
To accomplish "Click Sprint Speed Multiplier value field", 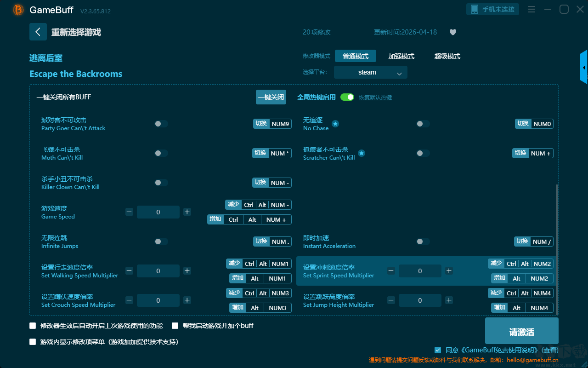I will click(420, 271).
